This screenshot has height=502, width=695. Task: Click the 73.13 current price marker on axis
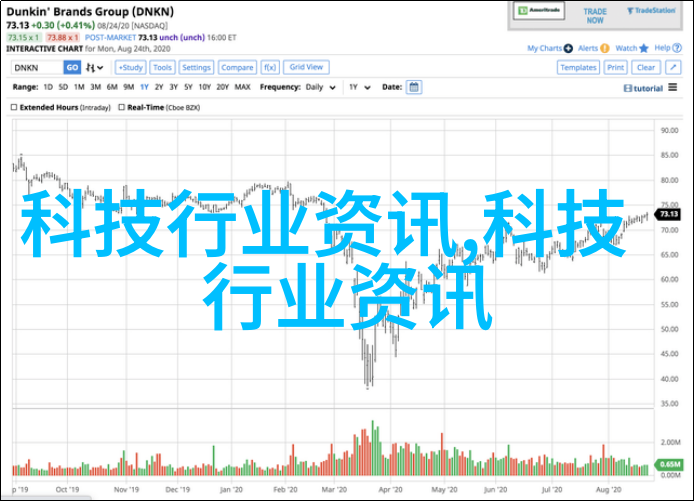click(x=668, y=214)
